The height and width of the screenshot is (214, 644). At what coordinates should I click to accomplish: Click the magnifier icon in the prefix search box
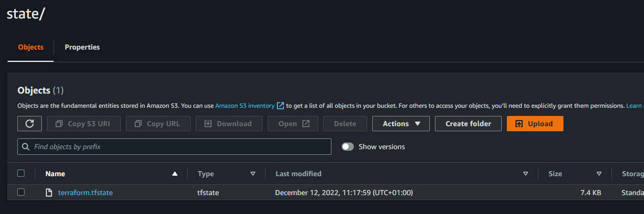(x=26, y=147)
